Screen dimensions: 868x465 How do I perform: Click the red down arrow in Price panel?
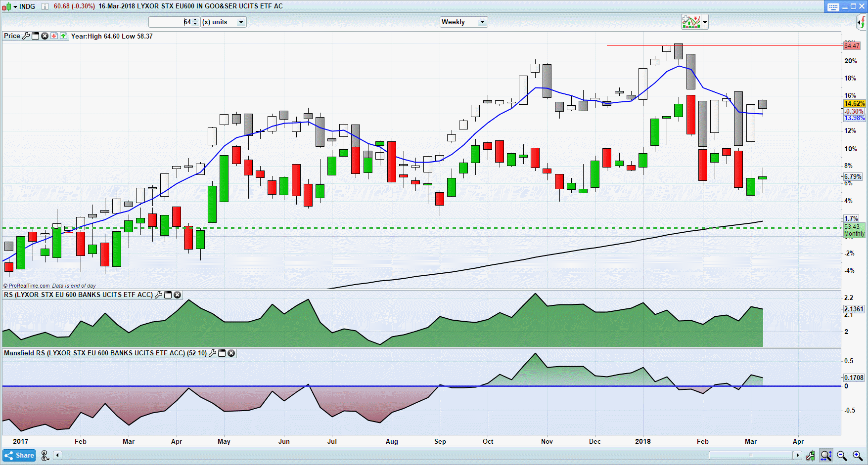click(x=54, y=36)
